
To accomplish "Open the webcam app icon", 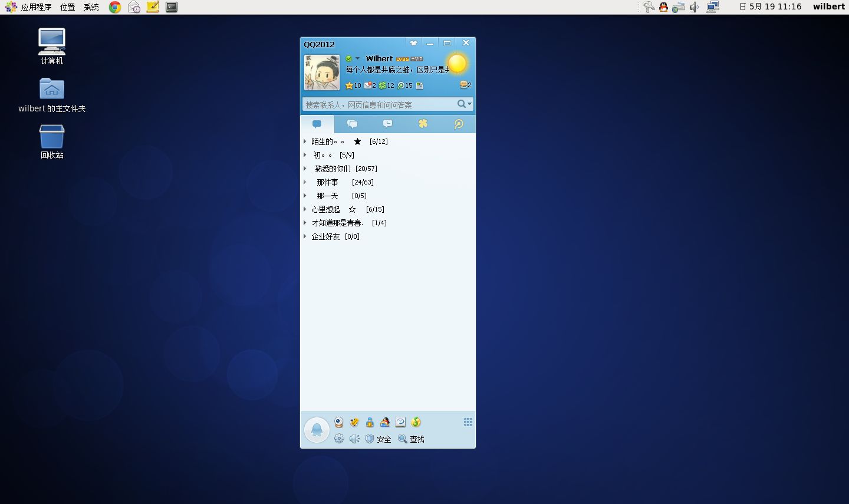I will pyautogui.click(x=339, y=422).
